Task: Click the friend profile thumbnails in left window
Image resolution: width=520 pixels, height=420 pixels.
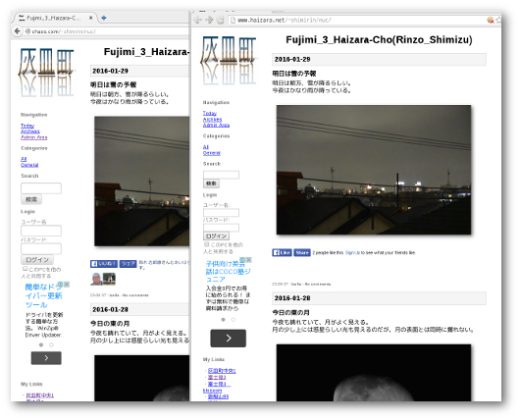Action: click(103, 279)
